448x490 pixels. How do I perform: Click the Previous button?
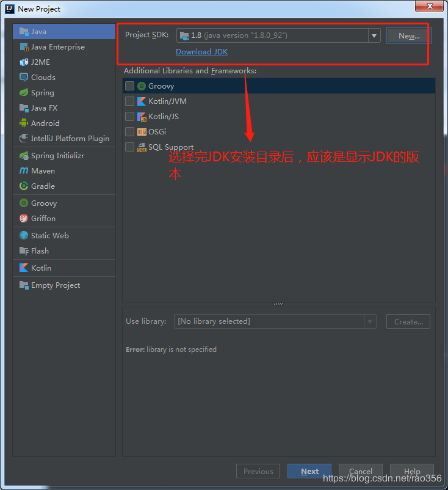[258, 471]
